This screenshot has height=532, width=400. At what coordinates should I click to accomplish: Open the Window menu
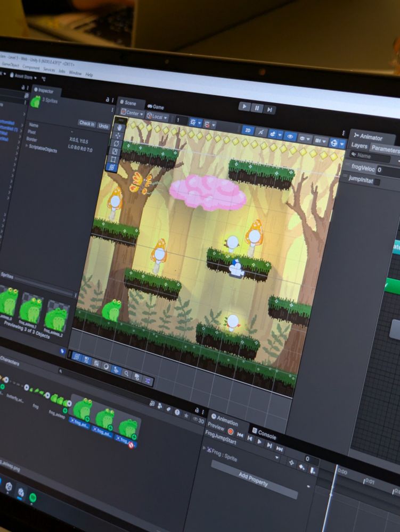(x=75, y=73)
